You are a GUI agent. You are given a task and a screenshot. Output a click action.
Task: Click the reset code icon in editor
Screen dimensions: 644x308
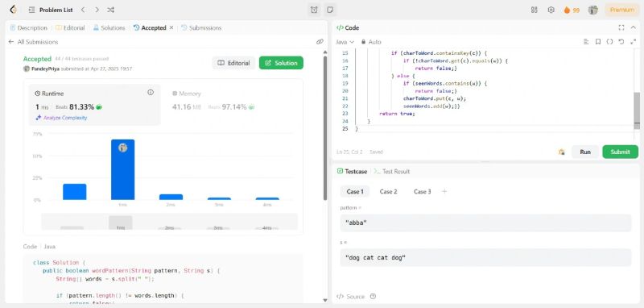(621, 42)
